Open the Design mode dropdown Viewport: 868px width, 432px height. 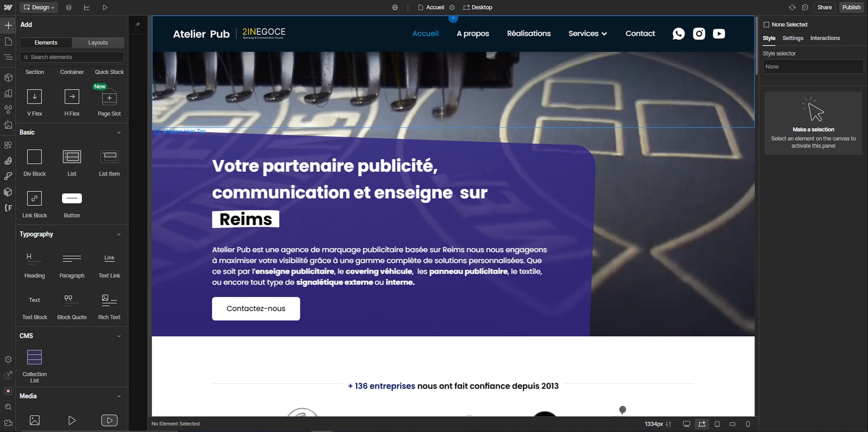point(39,7)
